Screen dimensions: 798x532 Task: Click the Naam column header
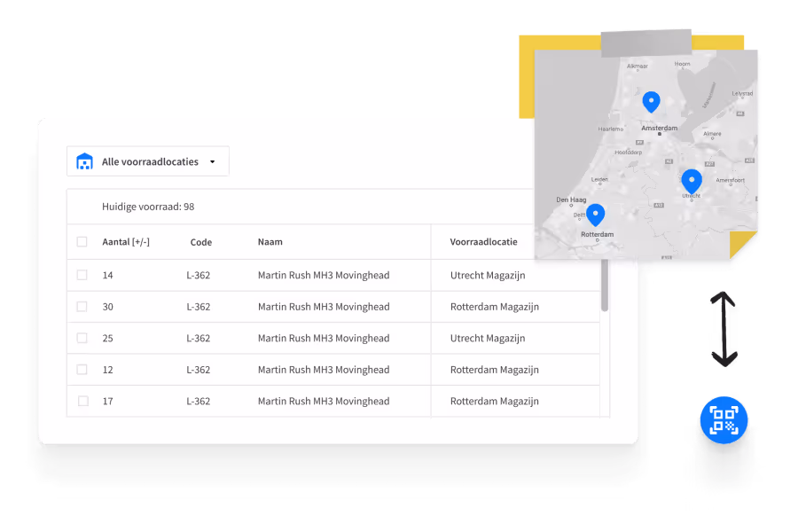click(270, 242)
